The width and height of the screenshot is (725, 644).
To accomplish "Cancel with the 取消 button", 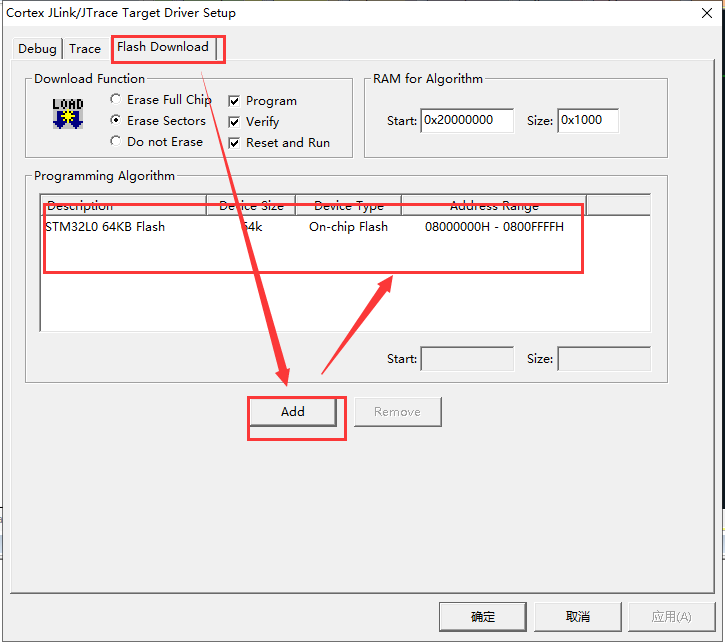I will (578, 616).
